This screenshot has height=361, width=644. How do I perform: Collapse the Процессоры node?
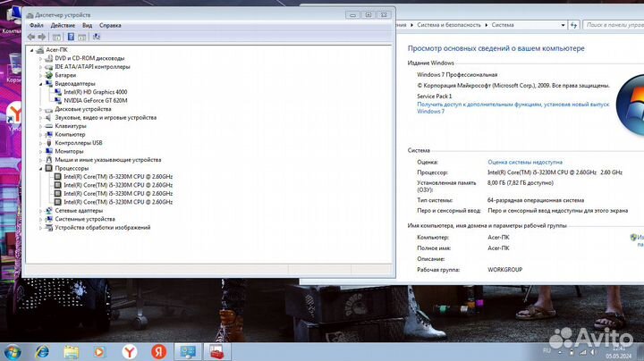coord(40,169)
